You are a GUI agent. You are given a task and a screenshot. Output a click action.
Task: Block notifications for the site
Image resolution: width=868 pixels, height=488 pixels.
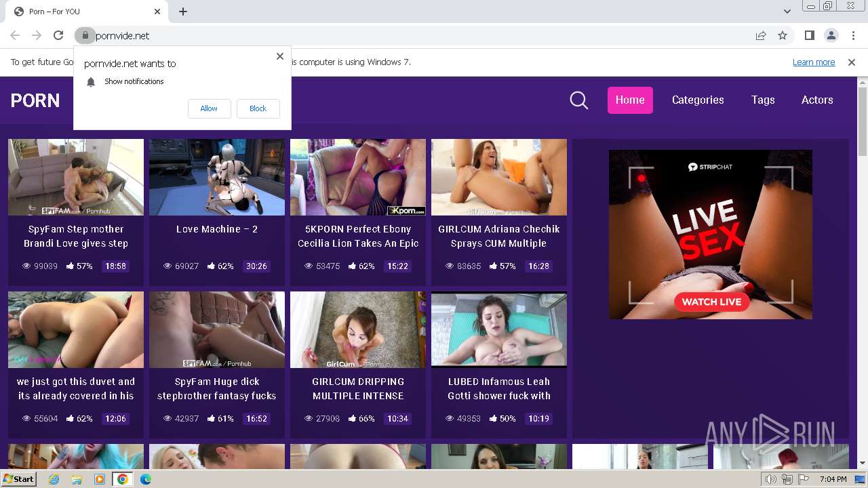coord(258,108)
